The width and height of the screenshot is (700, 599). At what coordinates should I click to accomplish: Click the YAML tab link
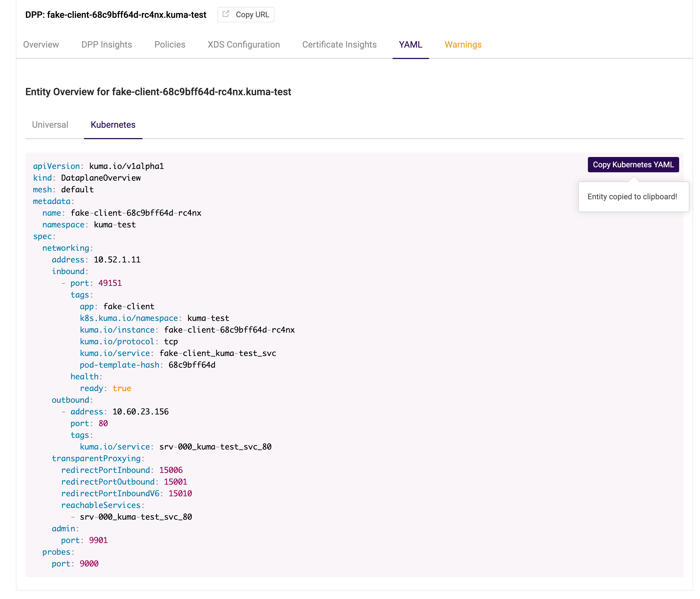click(411, 45)
